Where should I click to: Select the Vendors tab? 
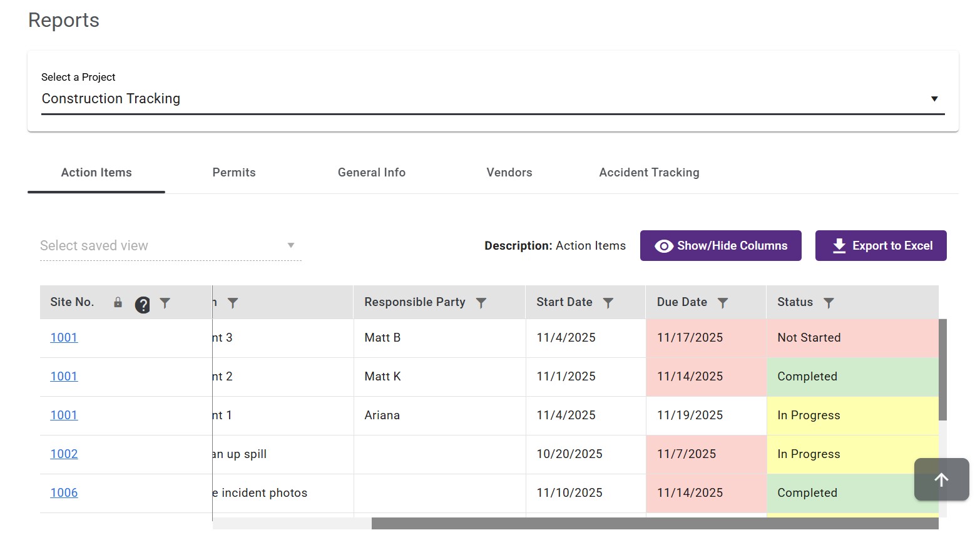tap(509, 173)
